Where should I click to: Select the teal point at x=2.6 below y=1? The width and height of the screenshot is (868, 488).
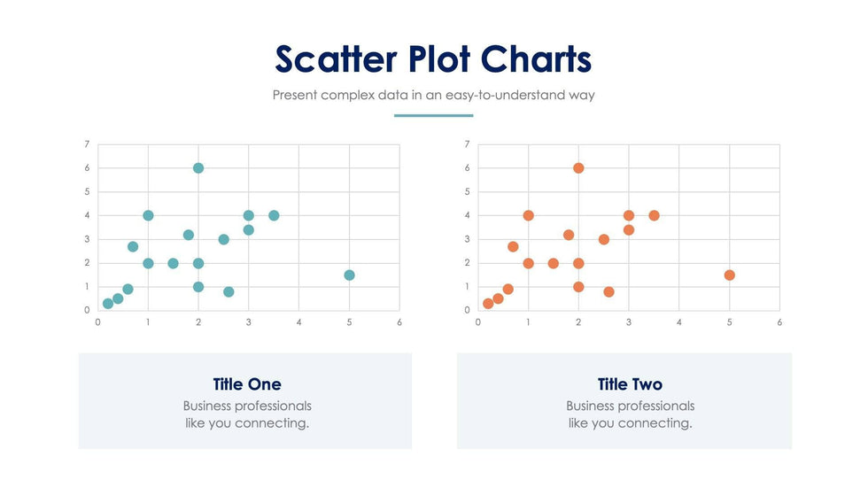(229, 292)
